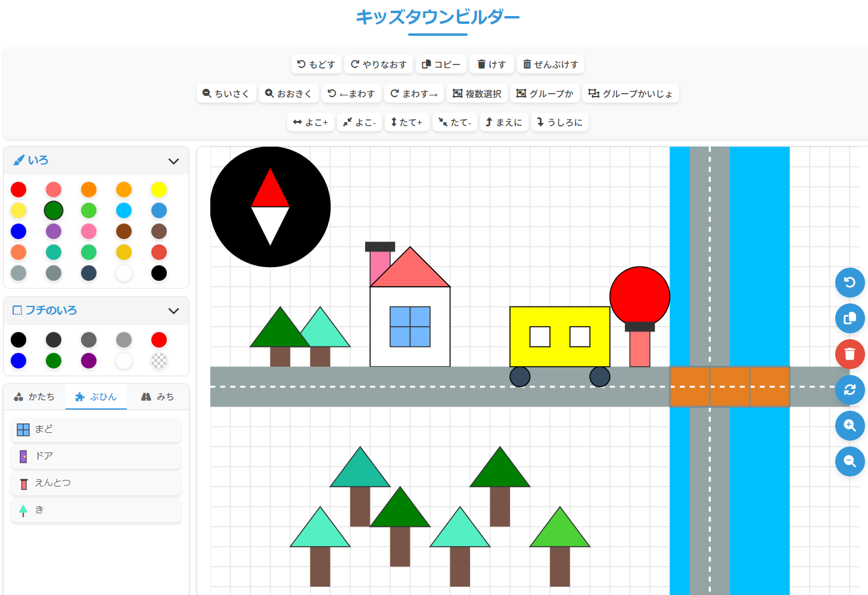Toggle 複数選択 multi-select mode
The image size is (868, 595).
pyautogui.click(x=477, y=94)
